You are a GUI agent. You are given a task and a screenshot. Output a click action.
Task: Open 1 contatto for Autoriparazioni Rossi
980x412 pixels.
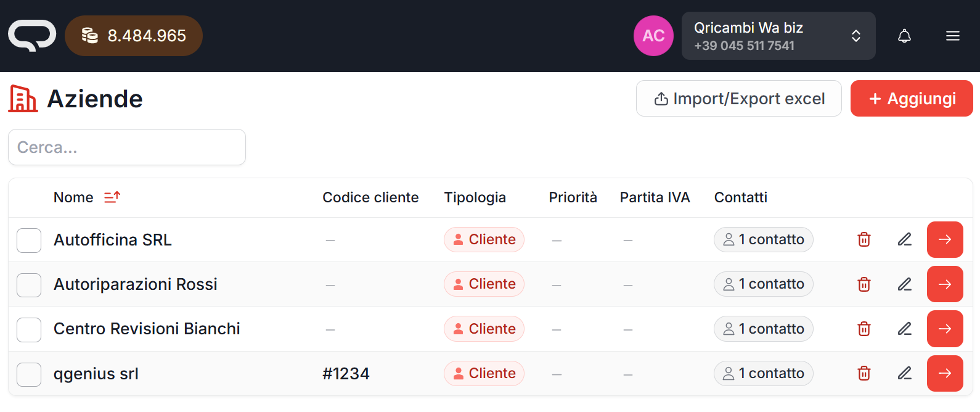click(x=763, y=284)
